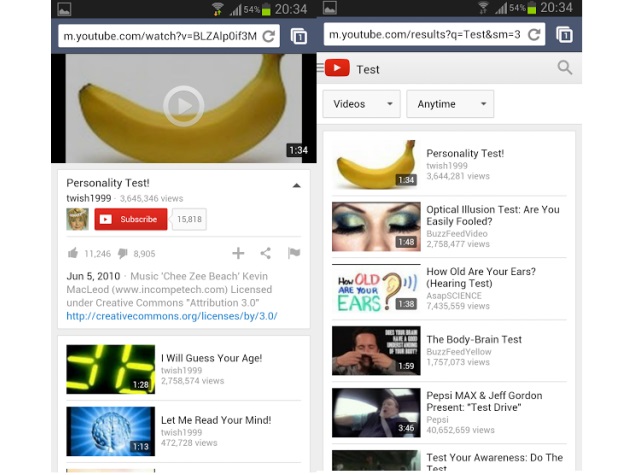Select 'Let Me Read Your Mind!' title
The image size is (635, 475).
(216, 420)
